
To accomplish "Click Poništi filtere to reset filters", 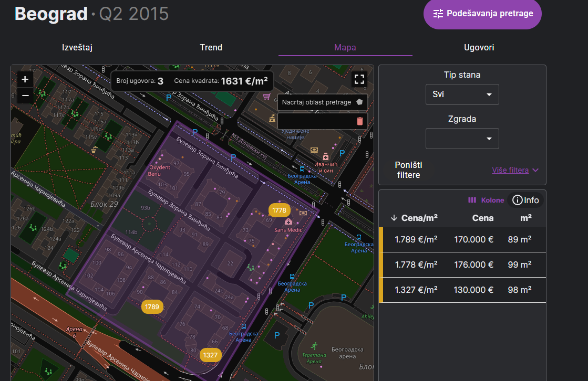I will coord(408,170).
